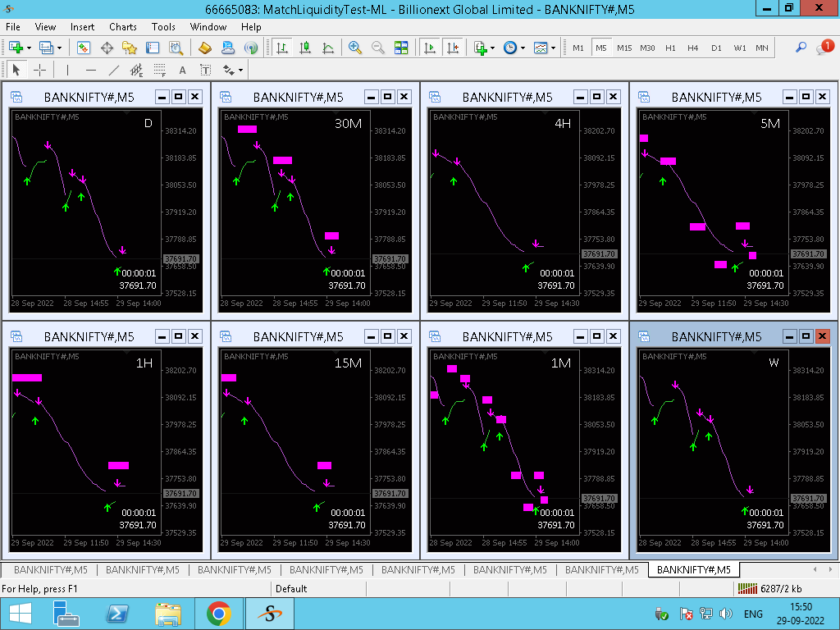The width and height of the screenshot is (840, 630).
Task: Select the Crosshair cursor tool
Action: pos(39,70)
